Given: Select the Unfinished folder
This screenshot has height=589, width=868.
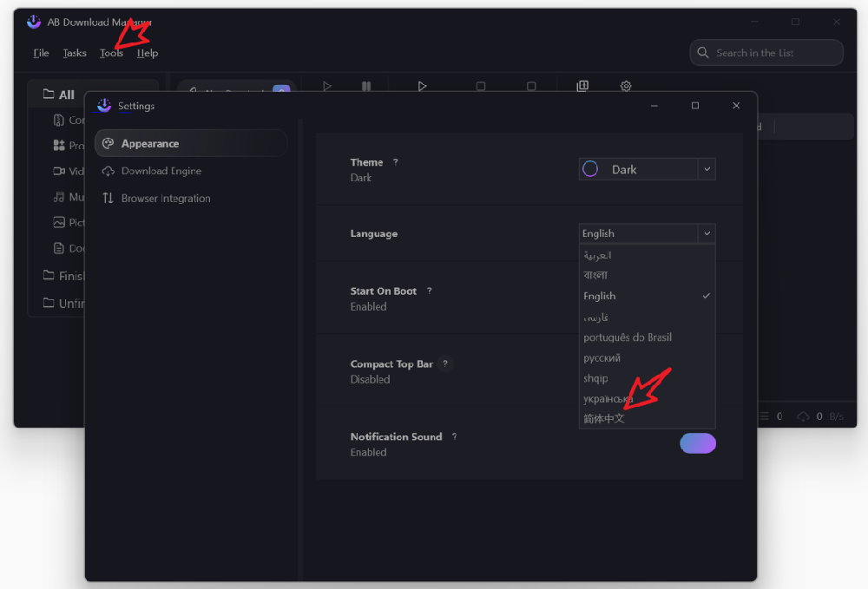Looking at the screenshot, I should (x=63, y=303).
